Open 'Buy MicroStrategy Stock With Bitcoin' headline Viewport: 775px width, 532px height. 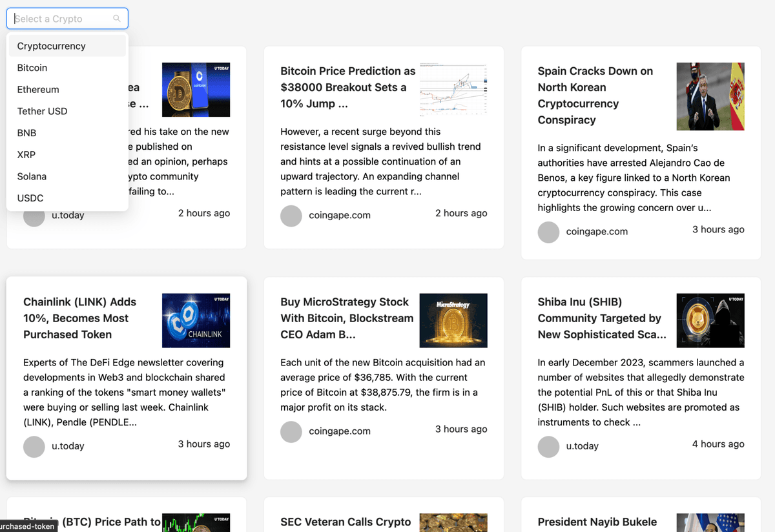coord(347,318)
